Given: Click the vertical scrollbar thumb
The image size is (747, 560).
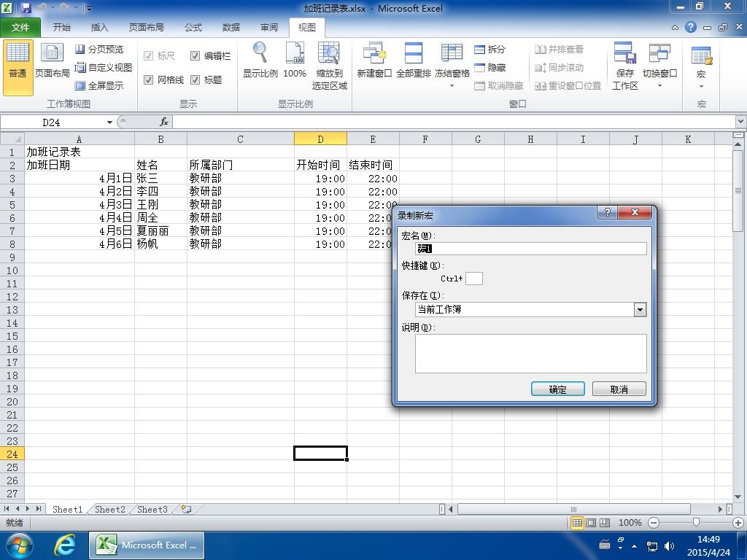Looking at the screenshot, I should pos(738,191).
